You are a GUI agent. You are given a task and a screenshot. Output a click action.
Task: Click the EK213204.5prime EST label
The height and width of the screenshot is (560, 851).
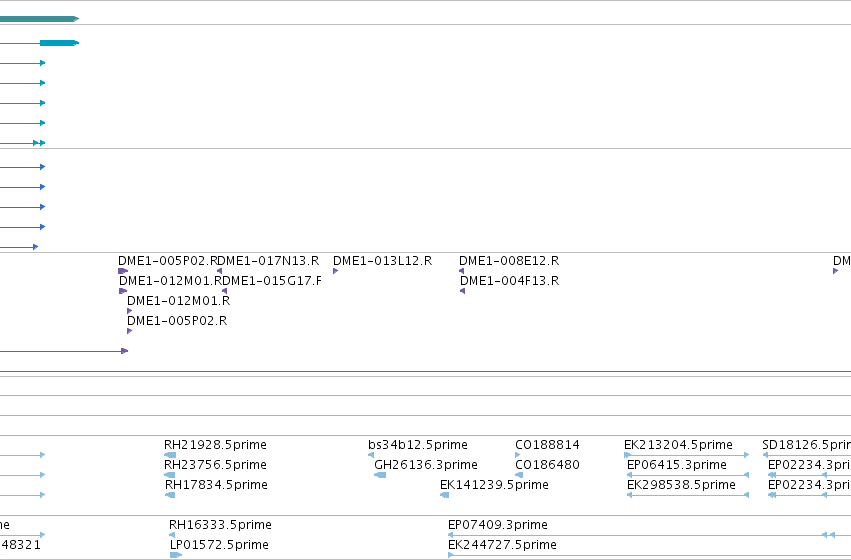678,445
